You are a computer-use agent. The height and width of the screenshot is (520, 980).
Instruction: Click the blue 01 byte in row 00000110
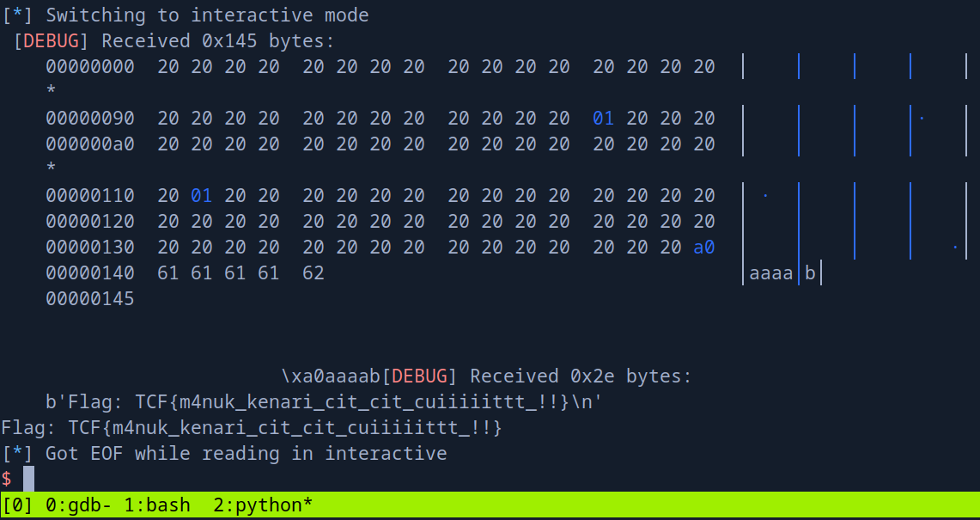pyautogui.click(x=201, y=196)
